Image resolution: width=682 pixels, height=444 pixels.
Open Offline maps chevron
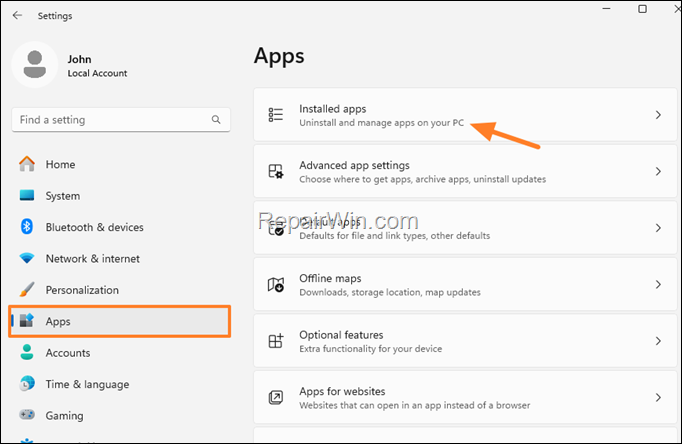click(658, 284)
